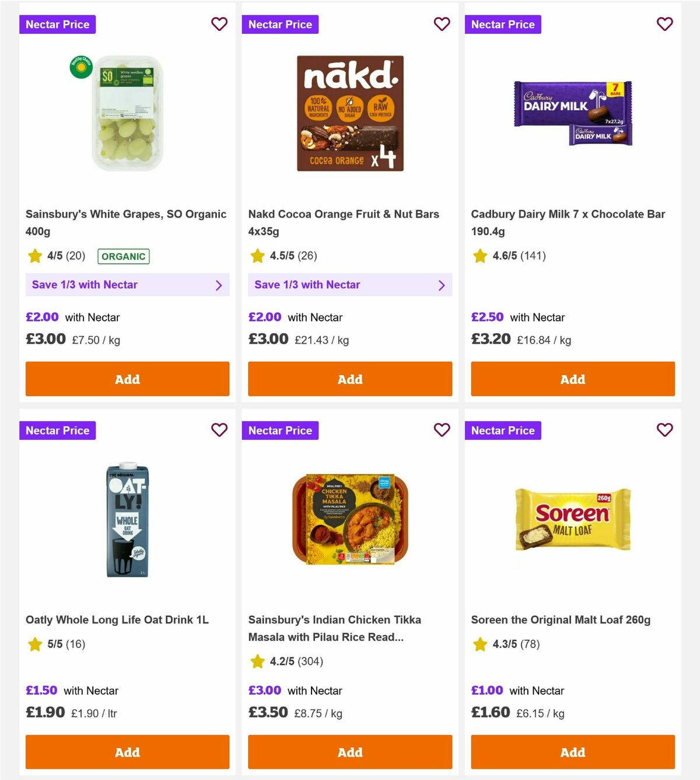Click the heart icon on the White Grapes card

pyautogui.click(x=219, y=24)
